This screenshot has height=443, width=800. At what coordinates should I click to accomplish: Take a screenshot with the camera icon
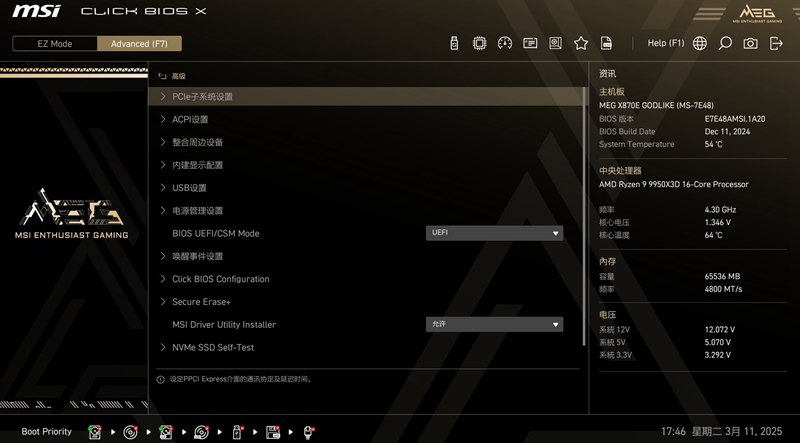click(750, 43)
